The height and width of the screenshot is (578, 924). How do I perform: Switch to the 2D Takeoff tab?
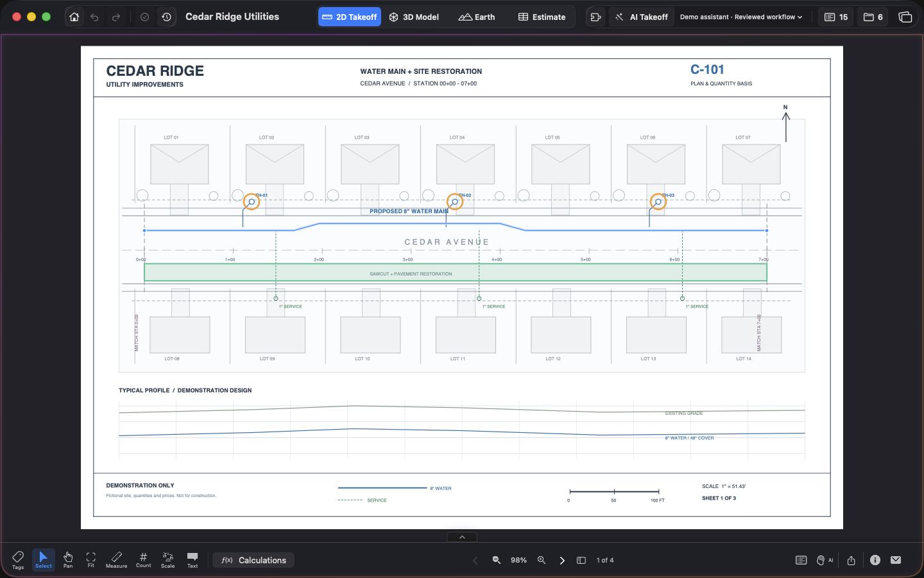[350, 17]
